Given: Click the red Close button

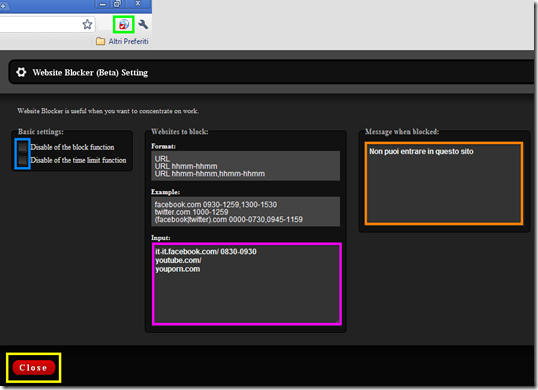Looking at the screenshot, I should [34, 368].
